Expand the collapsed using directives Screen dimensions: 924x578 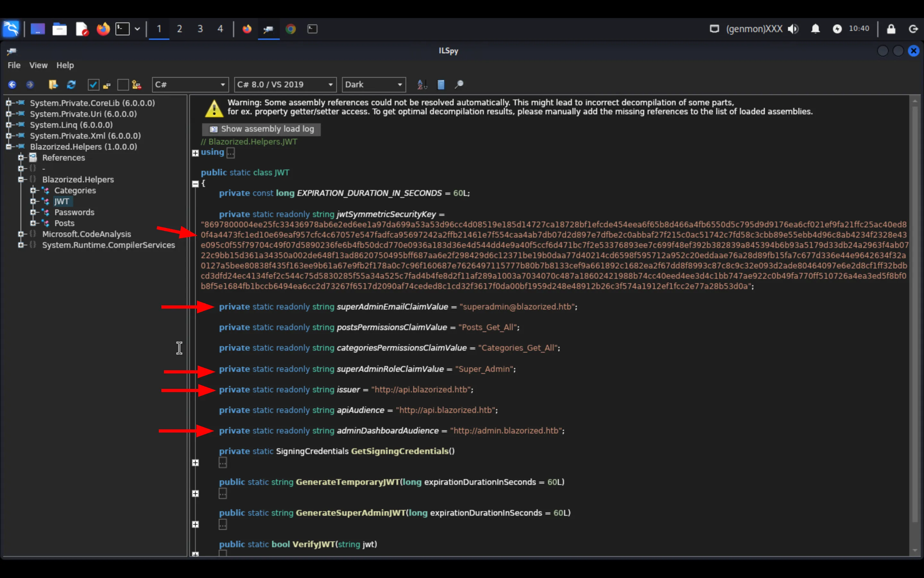195,153
